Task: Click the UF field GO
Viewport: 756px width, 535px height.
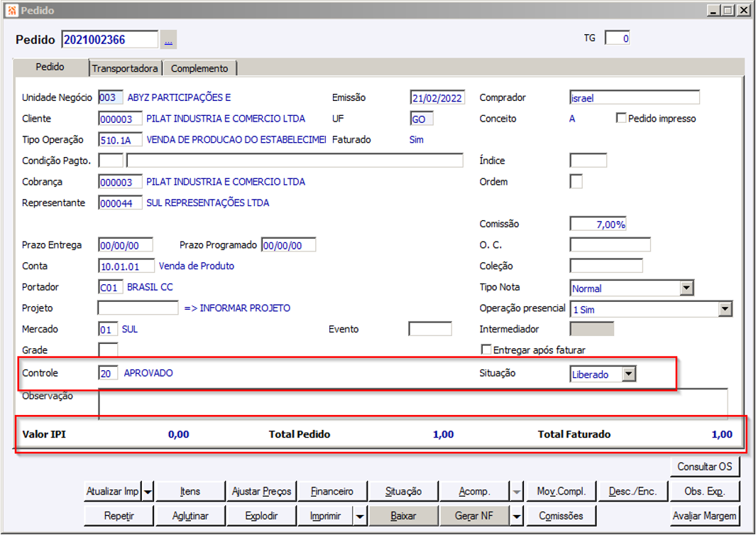Action: point(422,119)
